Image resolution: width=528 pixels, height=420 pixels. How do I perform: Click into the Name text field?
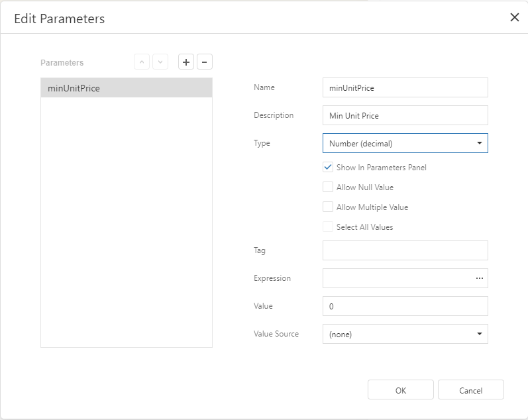[x=404, y=87]
